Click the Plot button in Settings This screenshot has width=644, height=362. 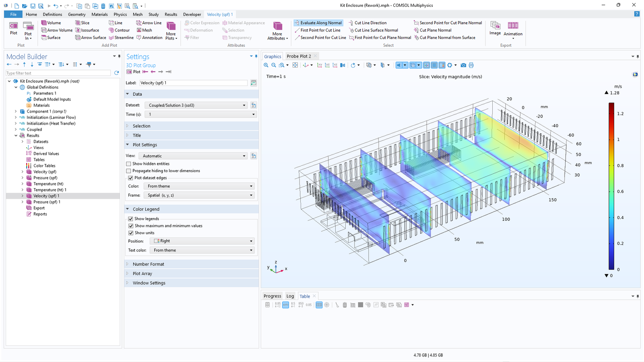click(x=133, y=72)
